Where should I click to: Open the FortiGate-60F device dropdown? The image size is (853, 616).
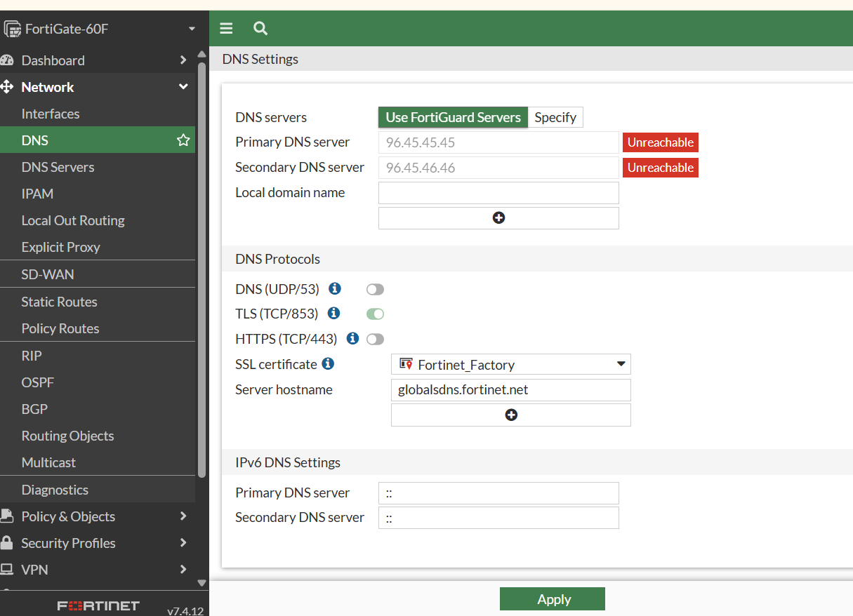point(192,29)
